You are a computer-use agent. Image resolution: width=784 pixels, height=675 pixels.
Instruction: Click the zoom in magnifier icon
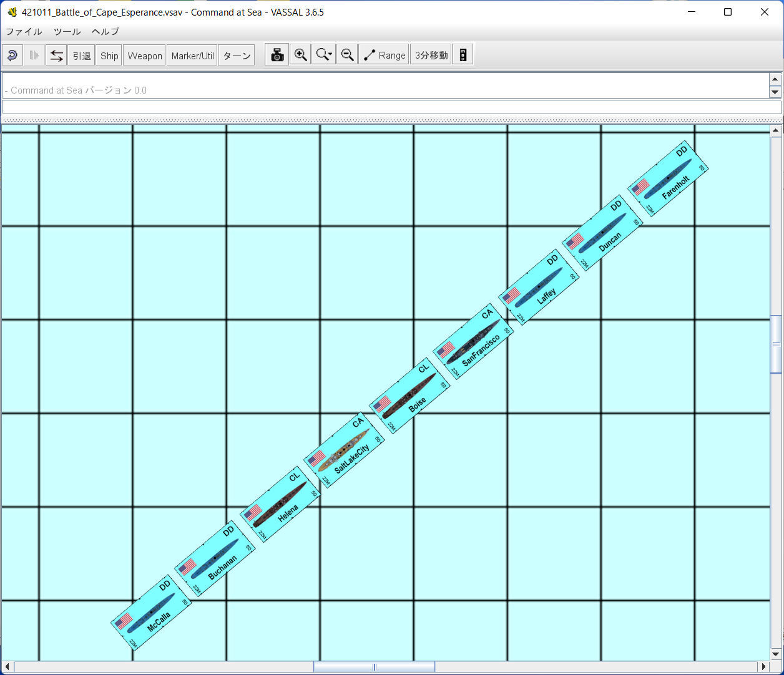pos(300,55)
